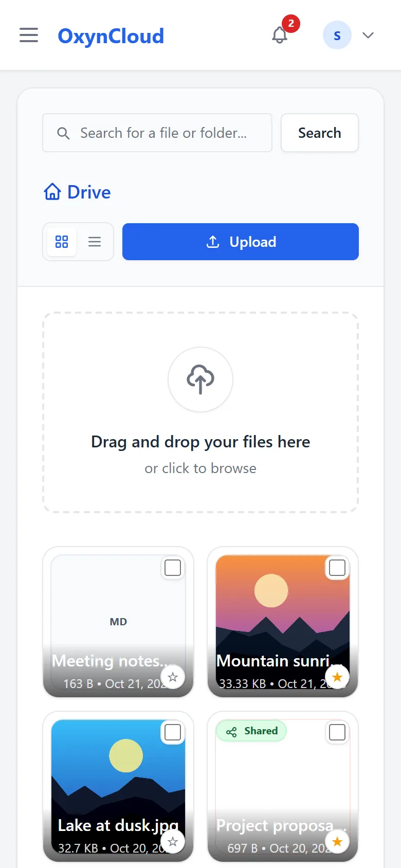Click the Project proposal file name
Screen dimensions: 401x868
tap(281, 825)
